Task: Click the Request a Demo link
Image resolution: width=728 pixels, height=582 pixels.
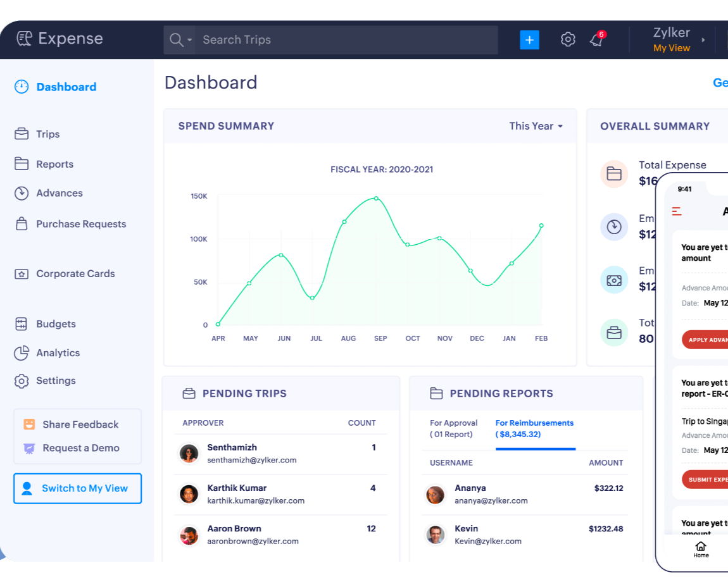Action: tap(80, 448)
